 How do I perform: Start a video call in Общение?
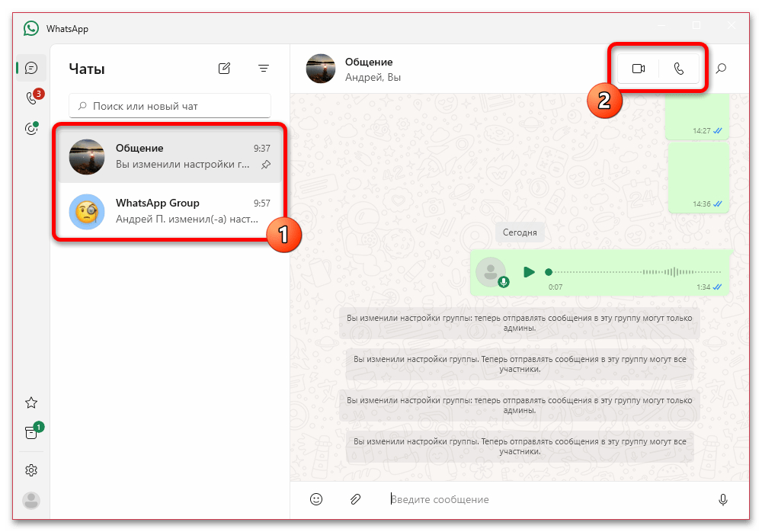[x=638, y=69]
